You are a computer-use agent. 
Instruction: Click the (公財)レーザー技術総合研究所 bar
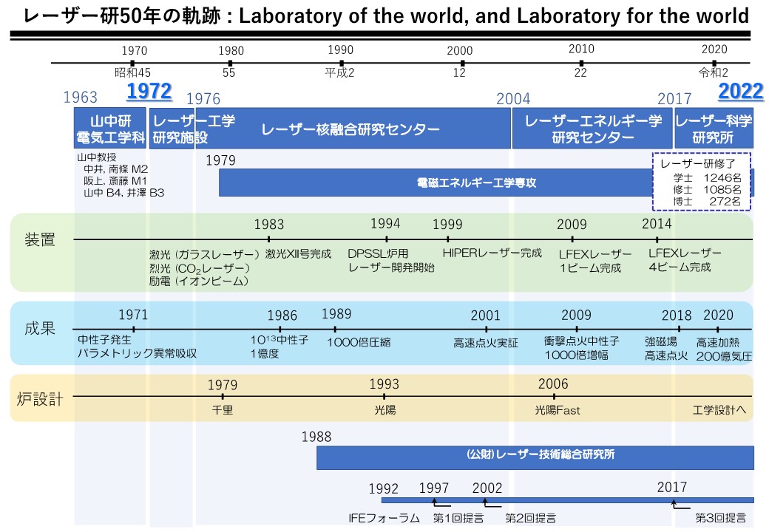click(x=535, y=457)
